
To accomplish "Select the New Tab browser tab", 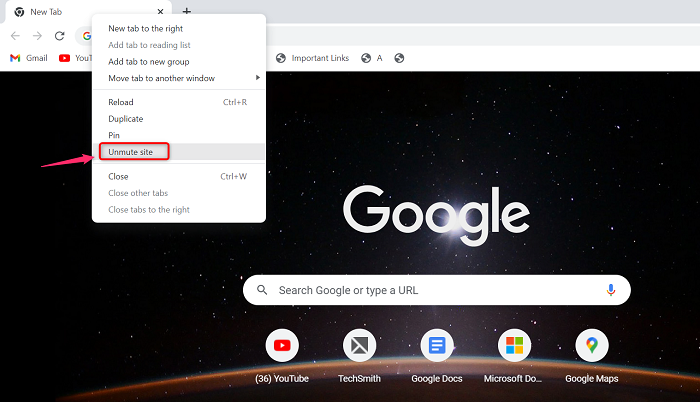I will coord(87,12).
